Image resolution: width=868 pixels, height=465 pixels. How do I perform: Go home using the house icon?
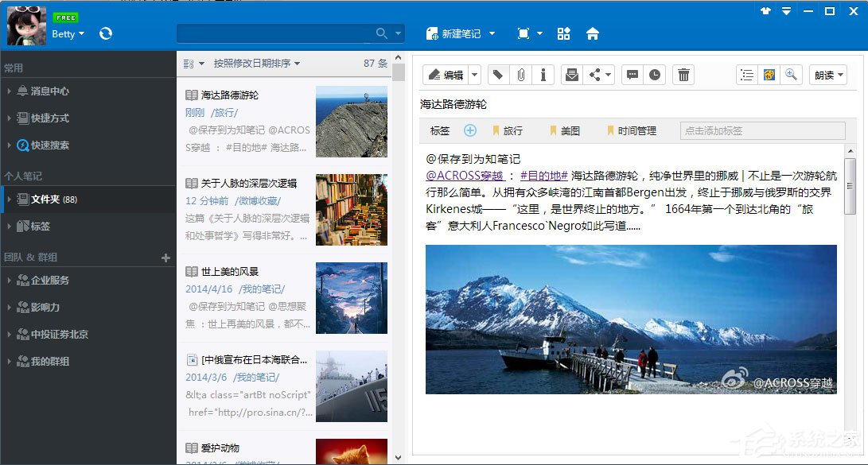click(592, 33)
